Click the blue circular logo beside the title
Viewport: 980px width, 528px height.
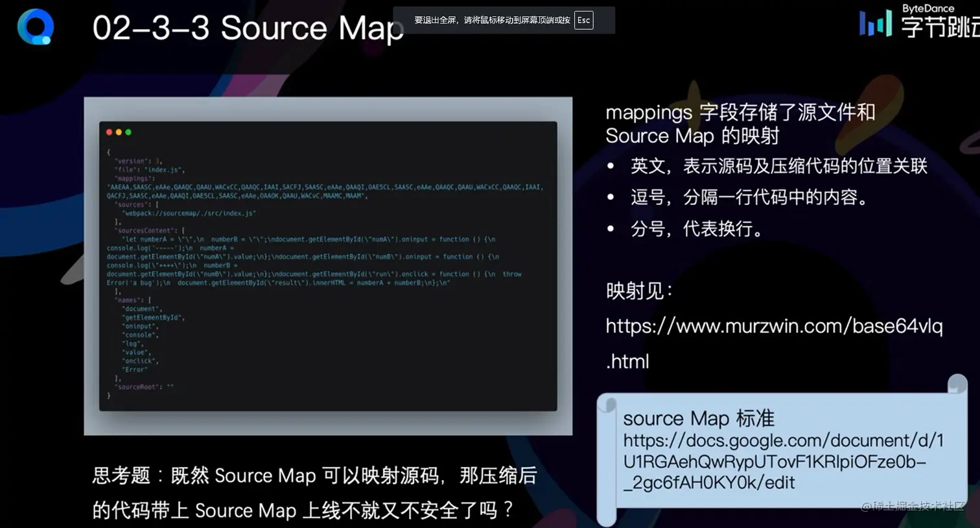35,27
